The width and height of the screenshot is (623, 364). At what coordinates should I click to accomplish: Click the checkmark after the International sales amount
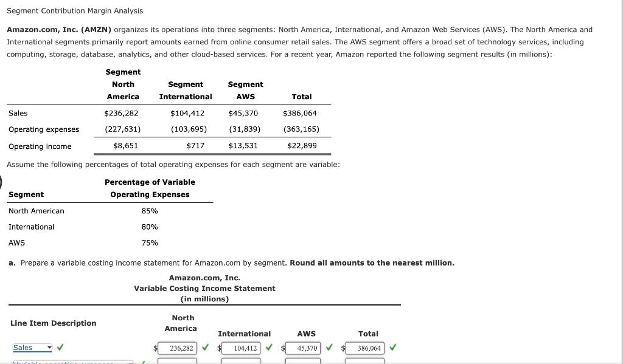[x=268, y=347]
